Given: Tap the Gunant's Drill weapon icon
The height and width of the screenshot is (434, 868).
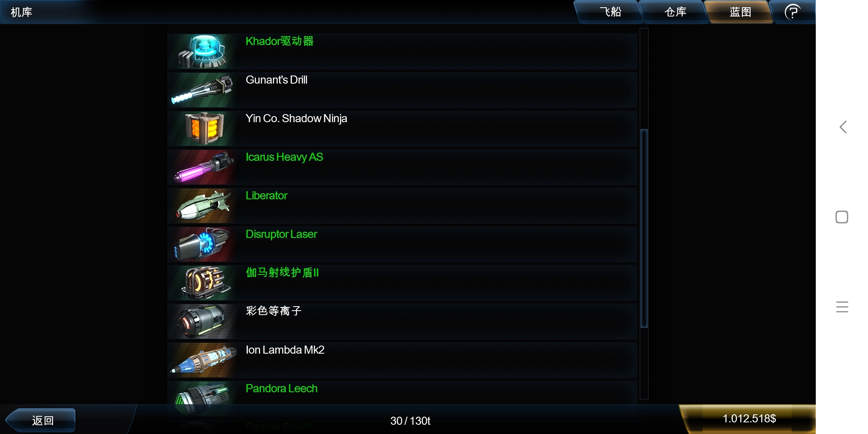Looking at the screenshot, I should [x=201, y=90].
